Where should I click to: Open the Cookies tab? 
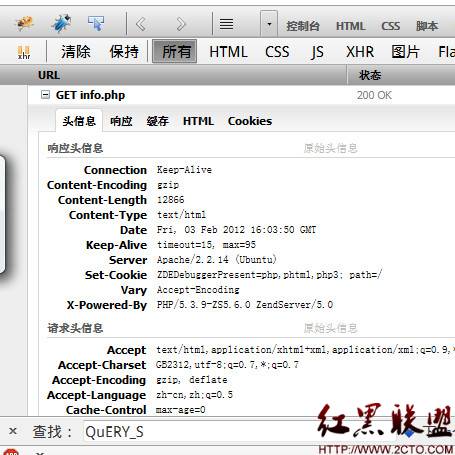[250, 121]
